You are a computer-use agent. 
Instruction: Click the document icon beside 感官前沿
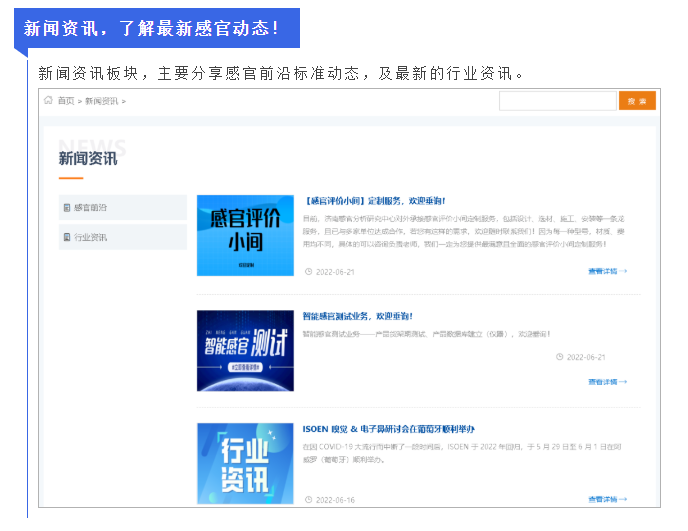point(67,208)
